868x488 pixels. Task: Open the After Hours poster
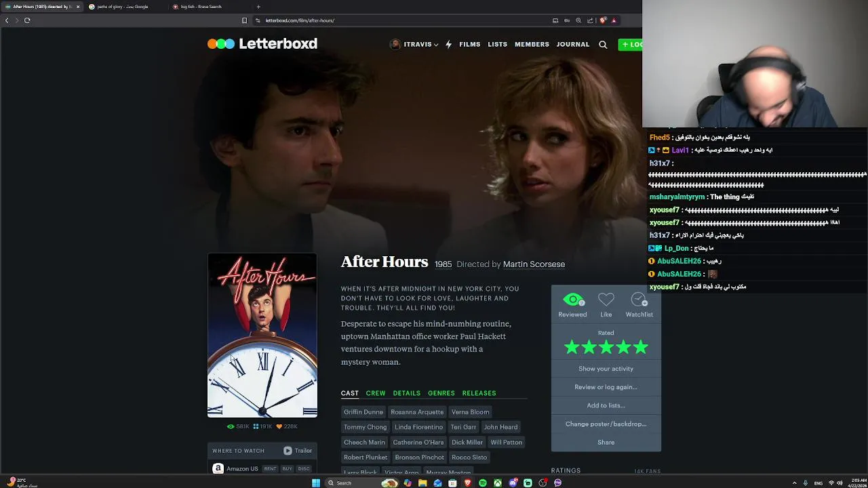point(262,335)
